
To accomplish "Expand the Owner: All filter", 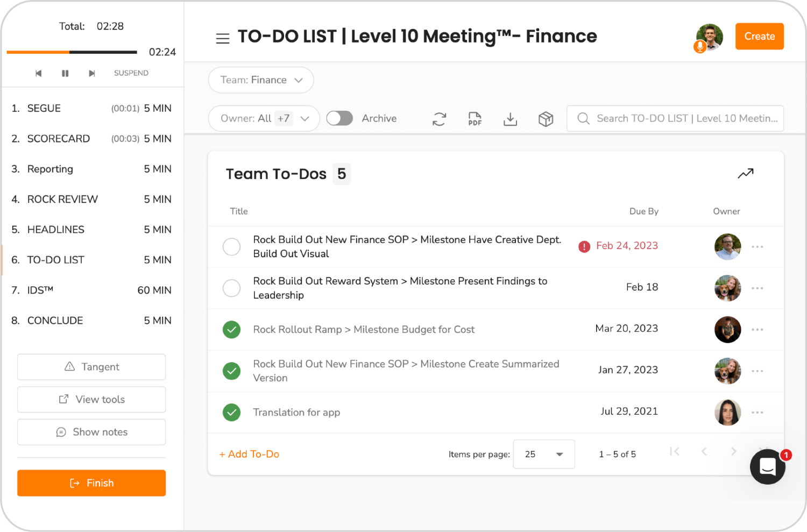I will (264, 118).
